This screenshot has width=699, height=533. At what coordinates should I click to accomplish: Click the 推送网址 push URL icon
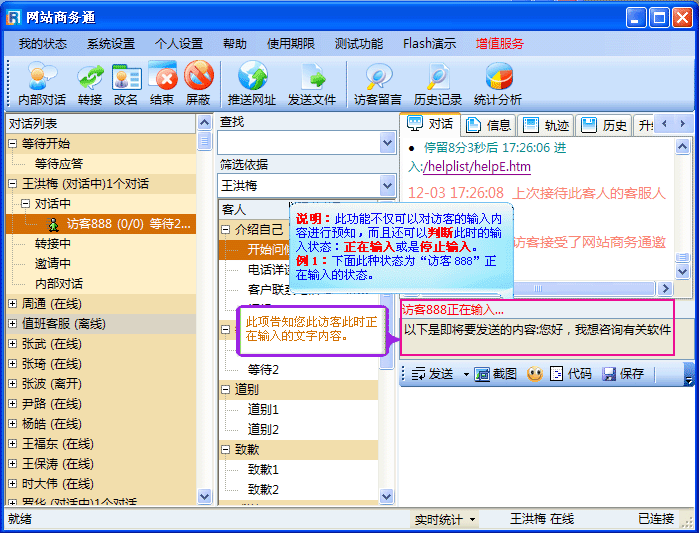point(252,77)
